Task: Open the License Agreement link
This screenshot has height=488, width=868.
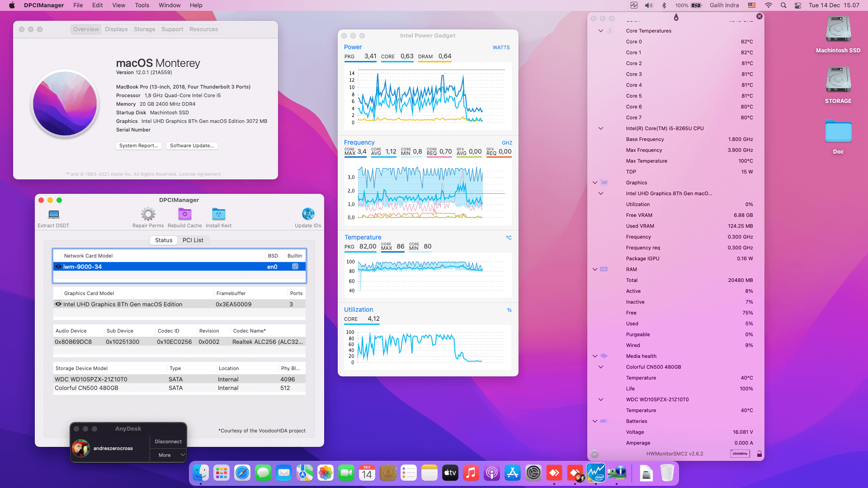Action: (x=200, y=174)
